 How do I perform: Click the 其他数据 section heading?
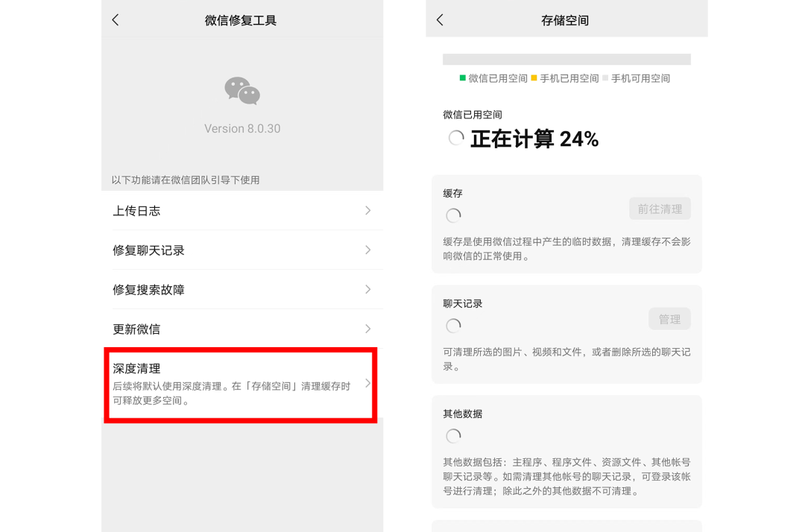[x=463, y=414]
